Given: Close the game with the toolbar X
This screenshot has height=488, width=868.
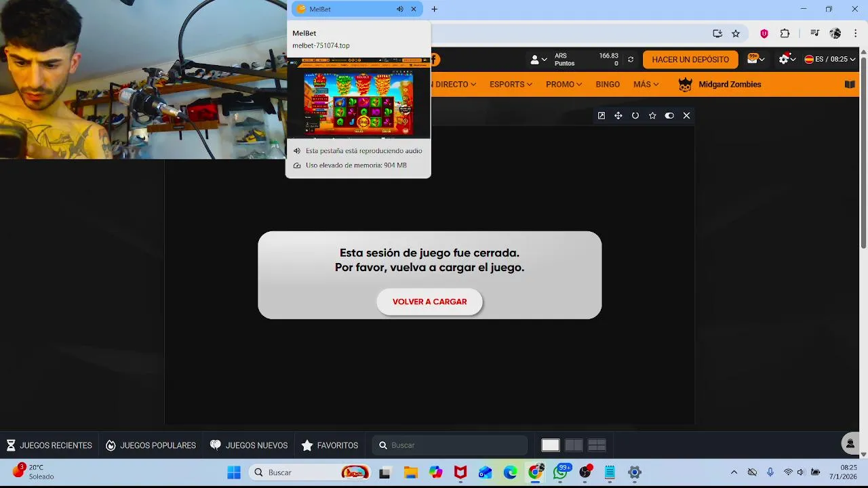Looking at the screenshot, I should point(686,116).
